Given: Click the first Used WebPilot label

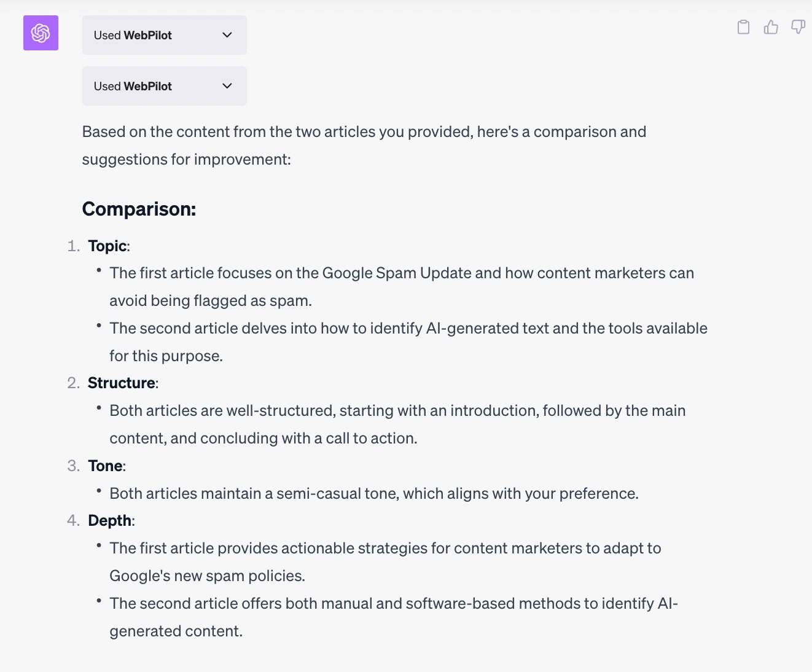Looking at the screenshot, I should (133, 35).
